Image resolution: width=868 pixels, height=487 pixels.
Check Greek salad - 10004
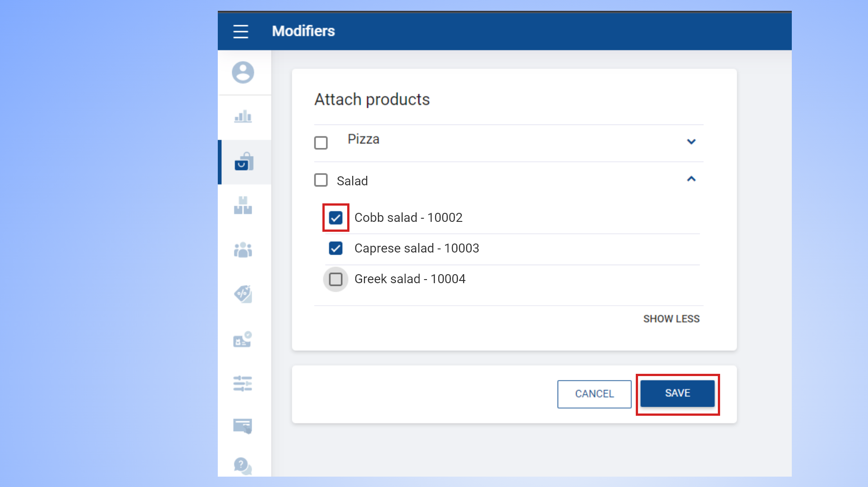336,280
